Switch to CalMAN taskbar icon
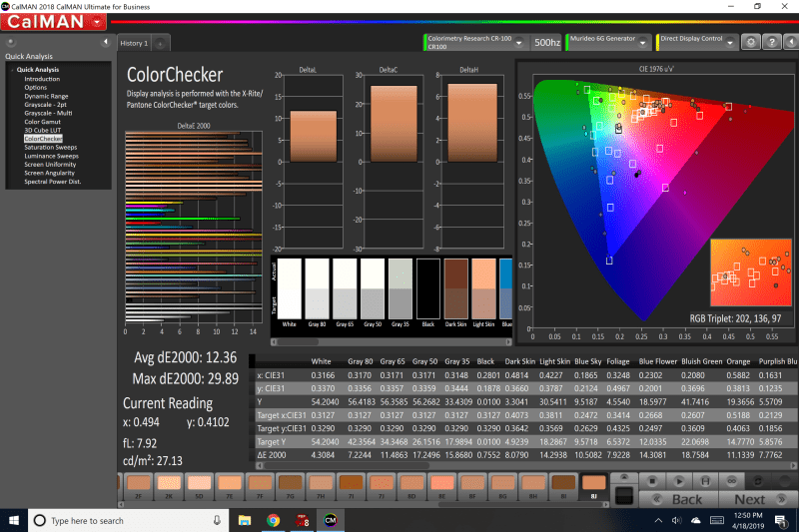 click(331, 520)
